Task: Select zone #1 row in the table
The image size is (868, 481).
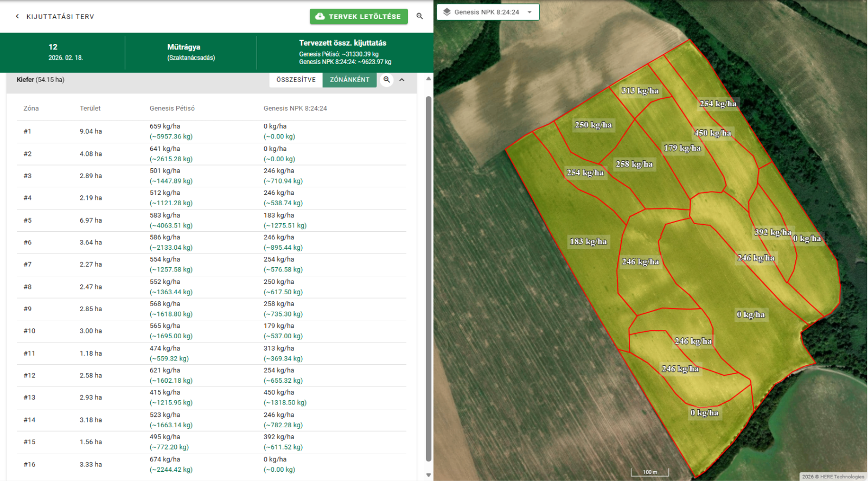Action: (212, 131)
